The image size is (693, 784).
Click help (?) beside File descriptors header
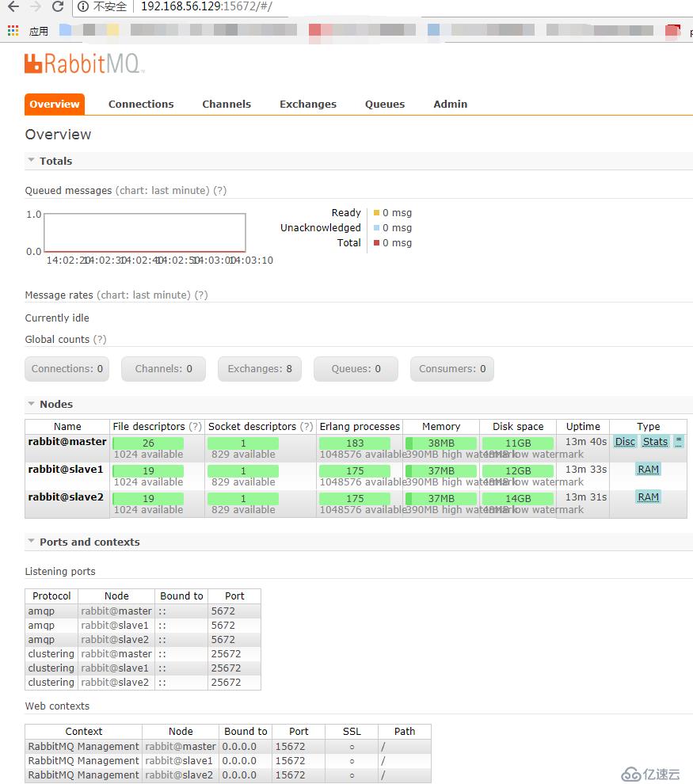(x=195, y=427)
